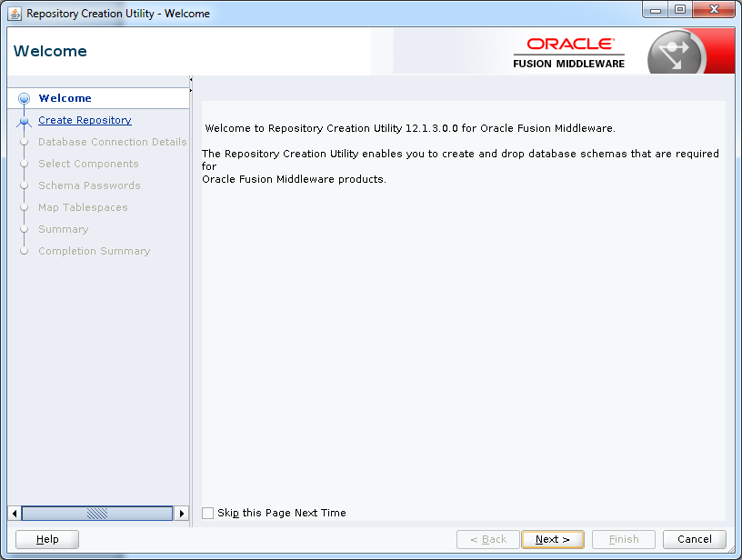
Task: Click the grey circular arrows emblem icon
Action: (x=675, y=53)
